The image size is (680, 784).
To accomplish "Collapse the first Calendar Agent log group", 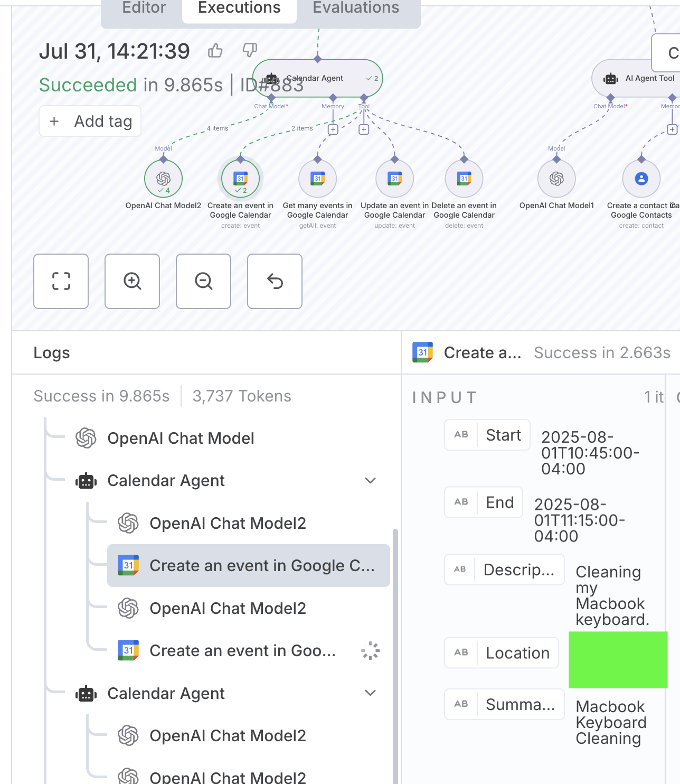I will click(x=371, y=481).
